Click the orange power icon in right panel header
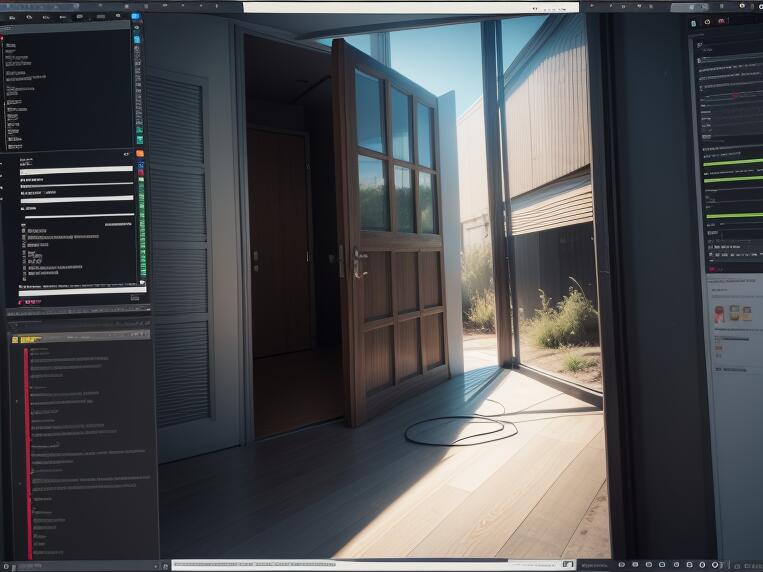Screen dimensions: 763x572 point(707,21)
